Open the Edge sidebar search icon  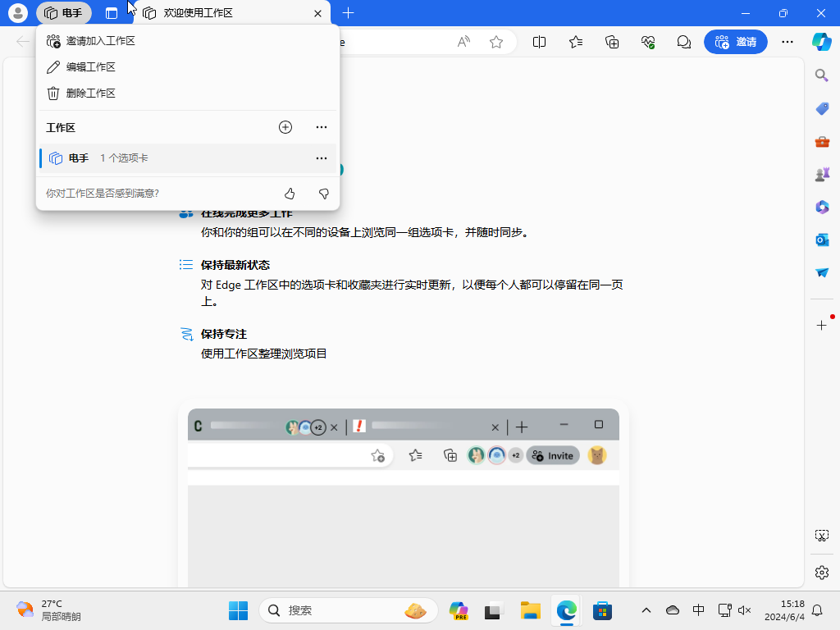(822, 75)
